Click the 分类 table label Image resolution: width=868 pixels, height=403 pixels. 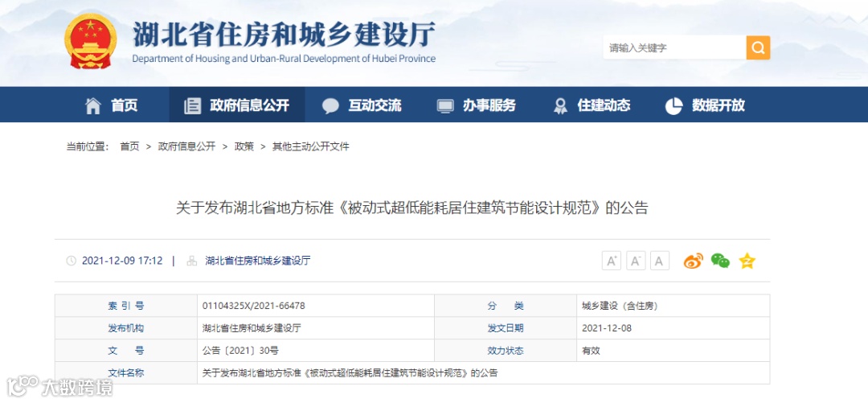[506, 306]
